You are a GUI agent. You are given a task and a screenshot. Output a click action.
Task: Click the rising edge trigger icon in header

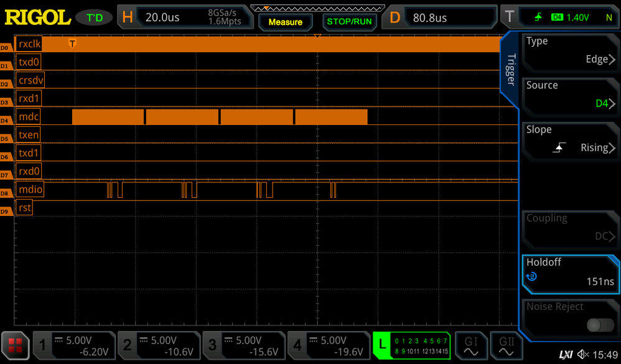(538, 17)
